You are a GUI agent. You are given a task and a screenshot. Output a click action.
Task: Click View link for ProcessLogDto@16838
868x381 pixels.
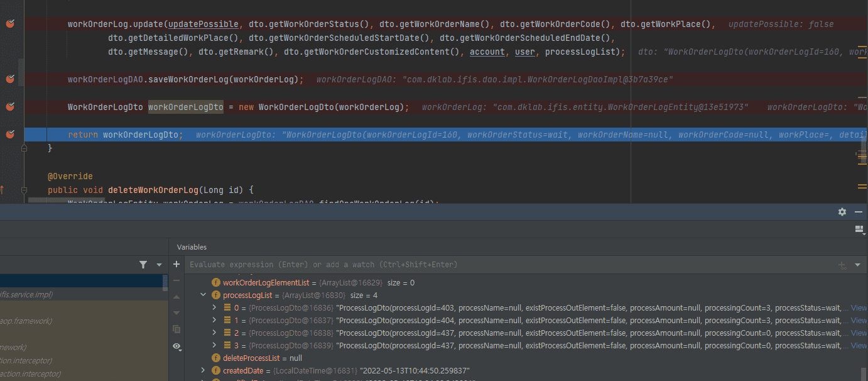[859, 333]
